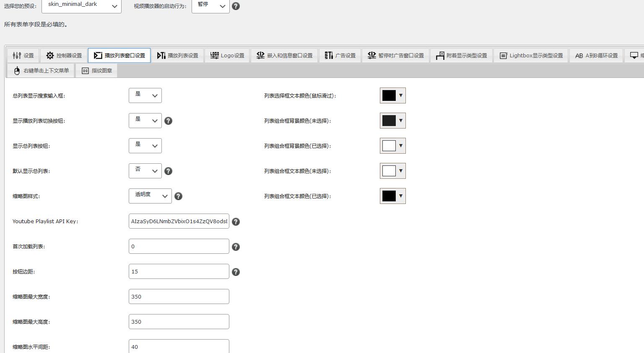This screenshot has width=644, height=353.
Task: Open the 总列表显示搜索输入框 dropdown
Action: [145, 95]
